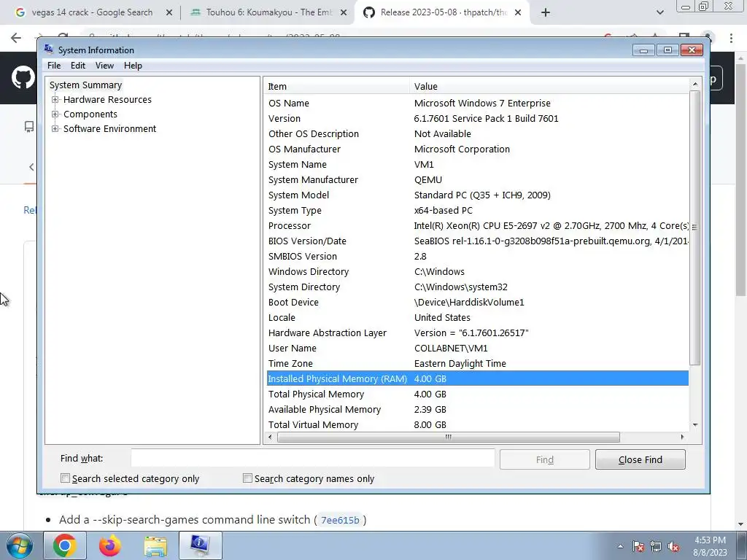Switch to vegas 14 crack tab
This screenshot has height=560, width=747.
click(x=92, y=12)
